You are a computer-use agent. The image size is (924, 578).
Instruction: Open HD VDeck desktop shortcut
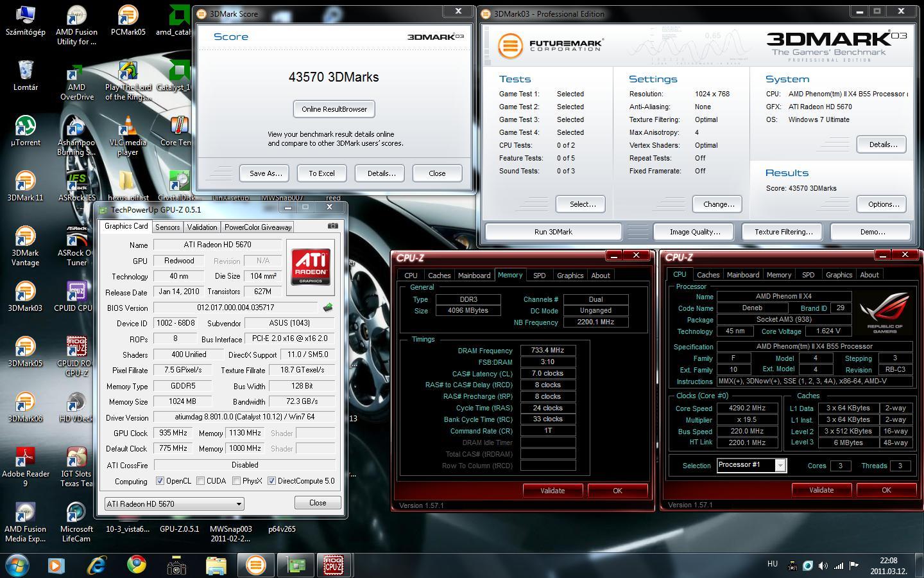click(76, 407)
